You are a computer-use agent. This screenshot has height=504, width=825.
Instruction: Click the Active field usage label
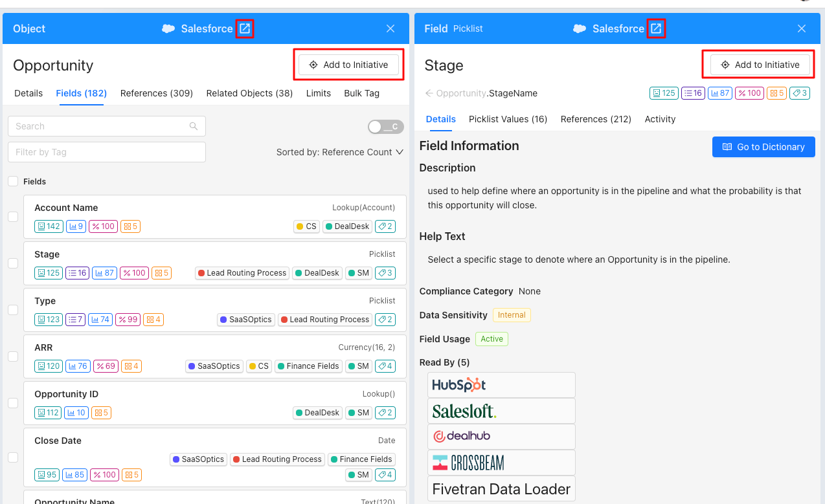point(492,339)
